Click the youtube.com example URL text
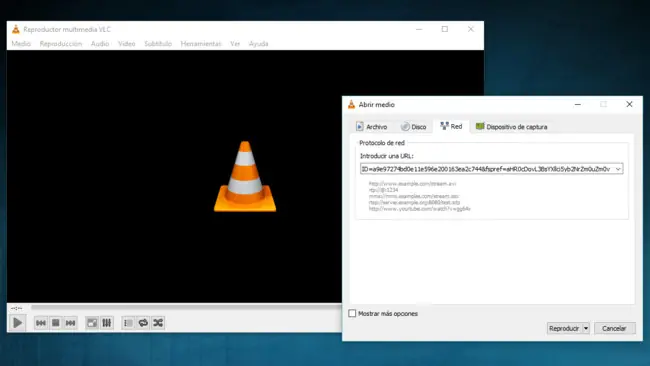Screen dimensions: 650x366 click(420, 209)
